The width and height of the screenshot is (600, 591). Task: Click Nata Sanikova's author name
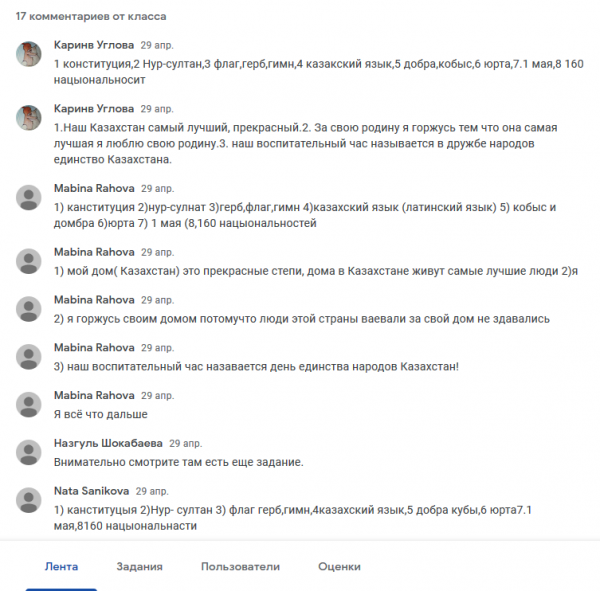pos(90,492)
